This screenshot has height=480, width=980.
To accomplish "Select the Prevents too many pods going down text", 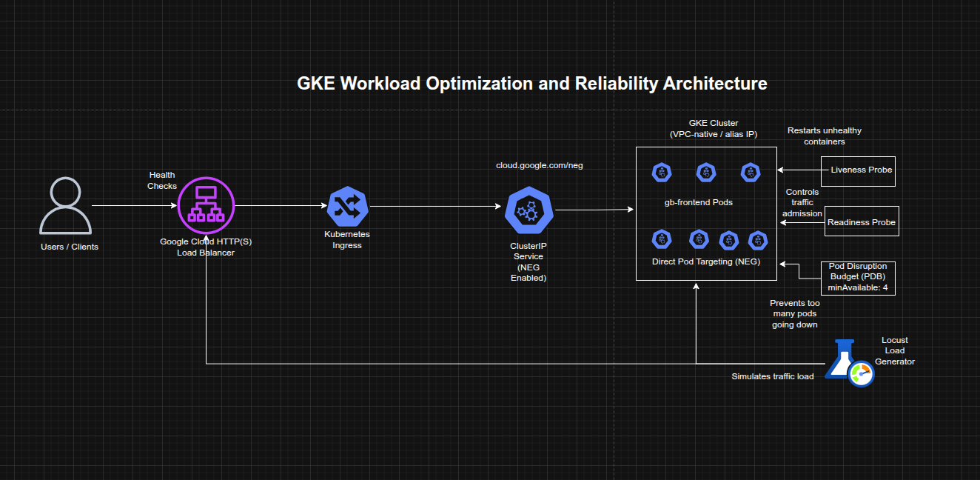I will 794,313.
